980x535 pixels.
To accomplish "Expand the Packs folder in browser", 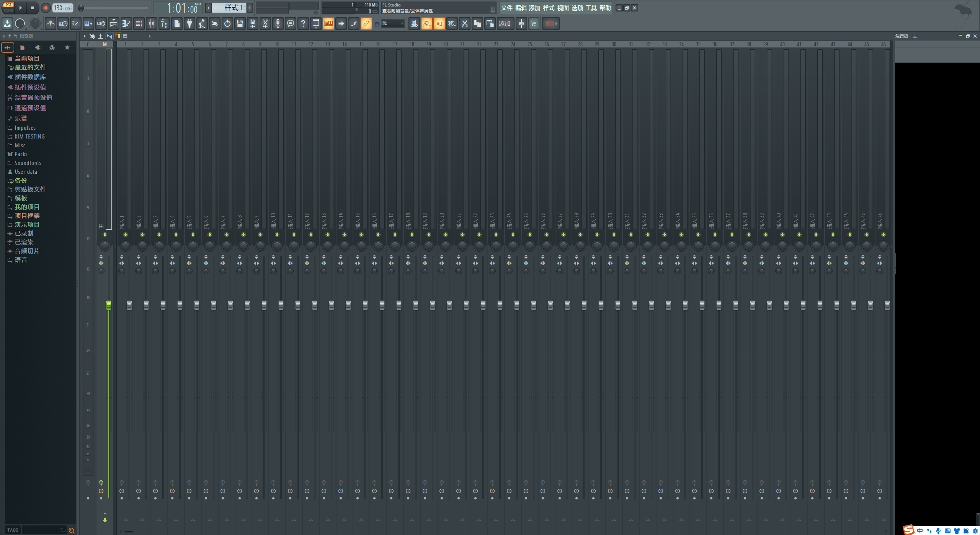I will pyautogui.click(x=21, y=154).
